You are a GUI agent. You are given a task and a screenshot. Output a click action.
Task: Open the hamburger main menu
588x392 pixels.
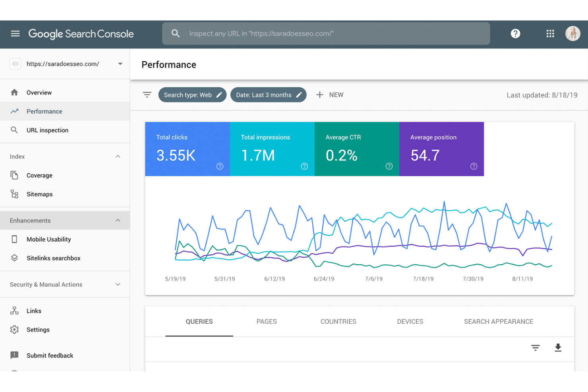pyautogui.click(x=15, y=34)
